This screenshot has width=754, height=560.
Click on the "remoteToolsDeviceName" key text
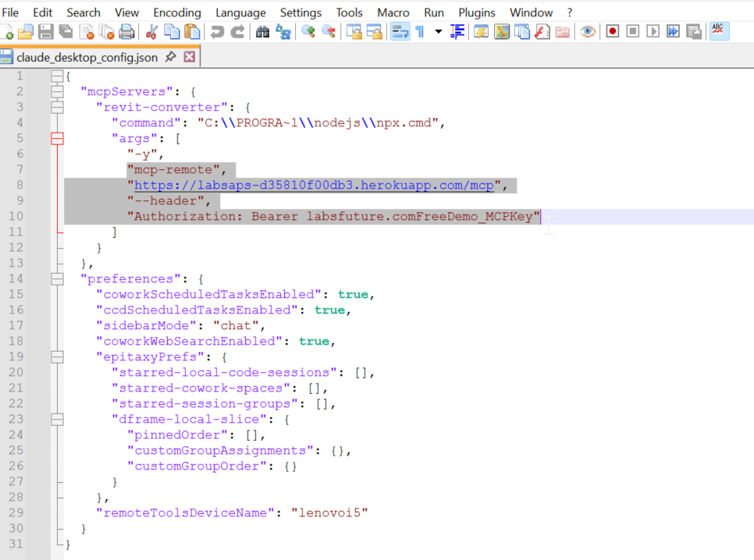point(185,512)
